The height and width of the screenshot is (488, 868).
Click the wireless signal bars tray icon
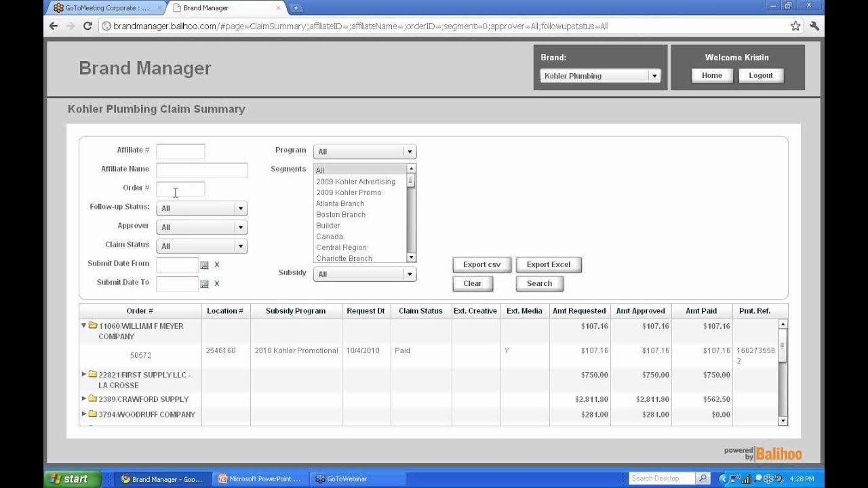(747, 479)
